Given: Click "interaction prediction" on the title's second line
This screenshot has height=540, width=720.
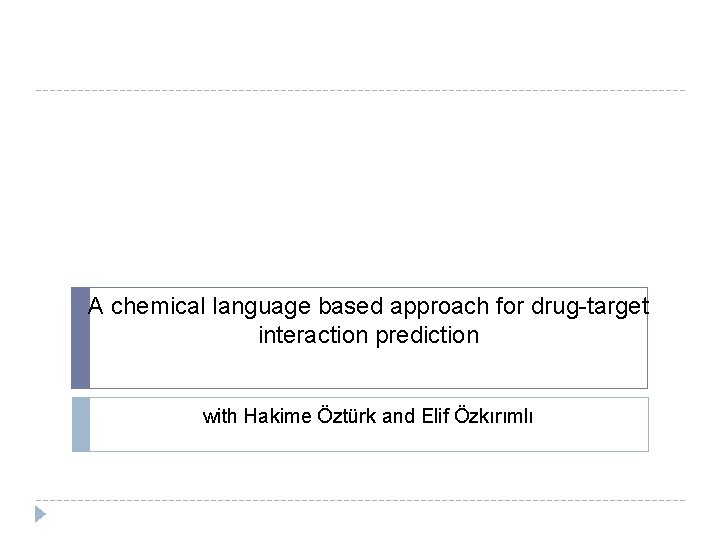Looking at the screenshot, I should point(368,335).
